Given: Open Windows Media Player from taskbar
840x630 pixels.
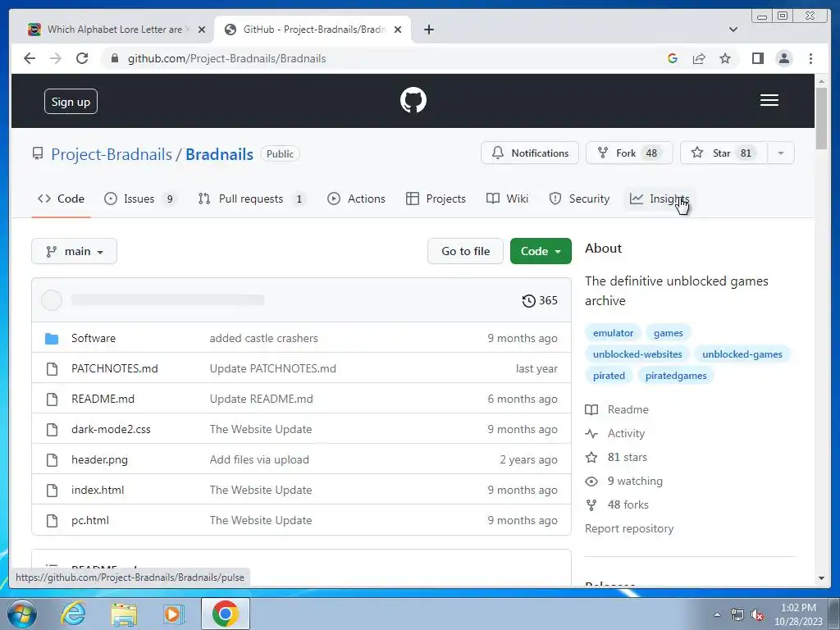Looking at the screenshot, I should 174,614.
